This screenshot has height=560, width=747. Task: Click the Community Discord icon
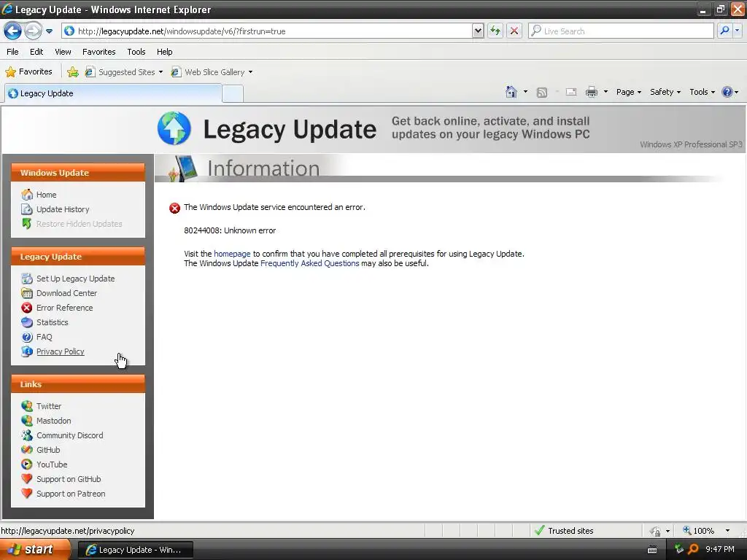[27, 435]
